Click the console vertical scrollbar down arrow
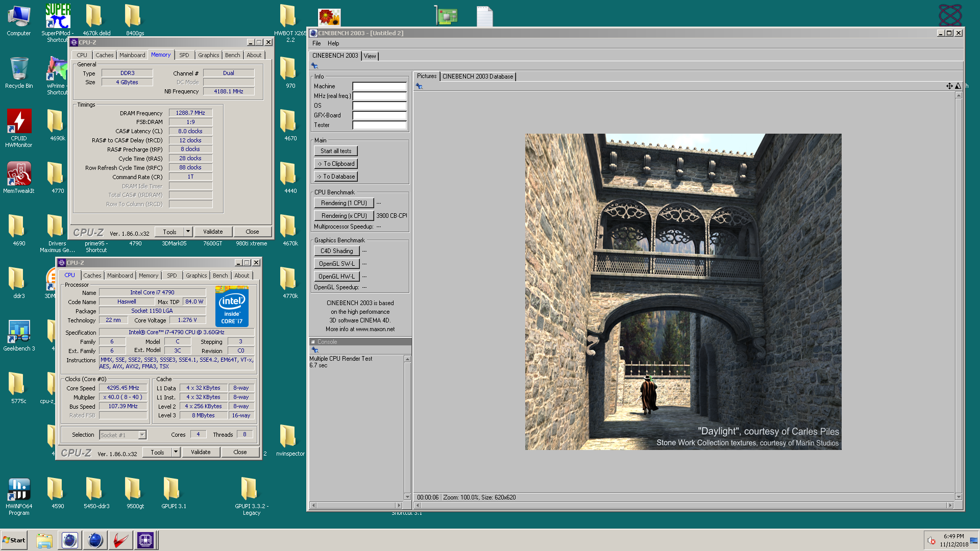Viewport: 980px width, 551px height. point(407,497)
